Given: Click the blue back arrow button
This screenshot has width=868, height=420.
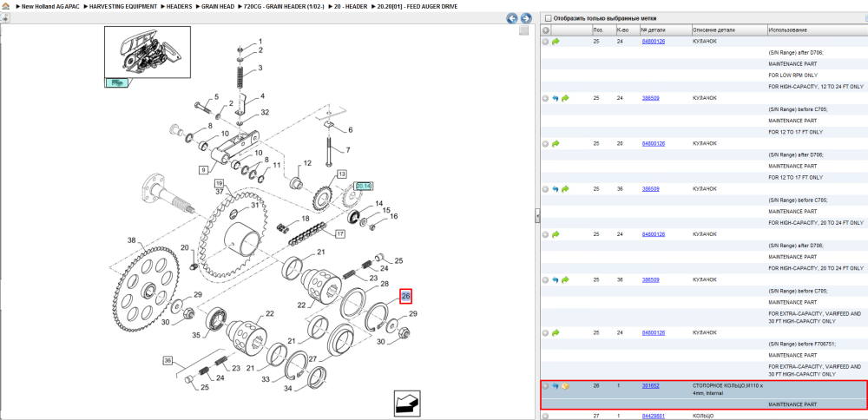Looking at the screenshot, I should click(512, 18).
